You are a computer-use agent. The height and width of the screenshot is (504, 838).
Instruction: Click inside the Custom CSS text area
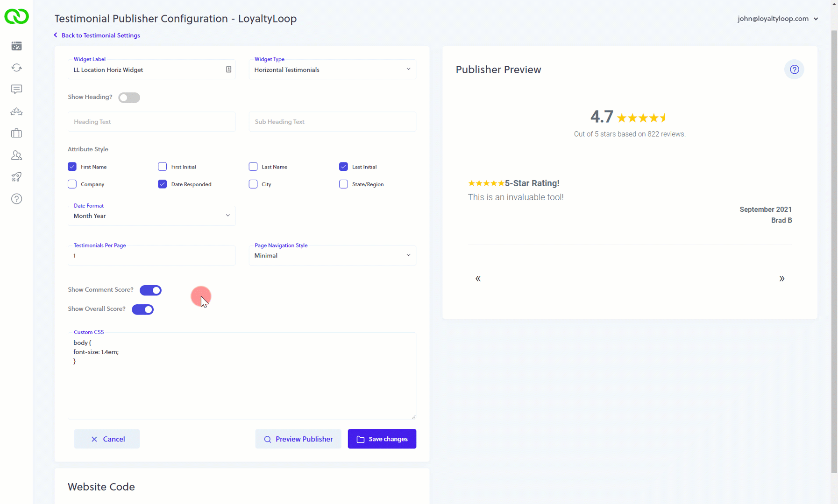click(242, 376)
